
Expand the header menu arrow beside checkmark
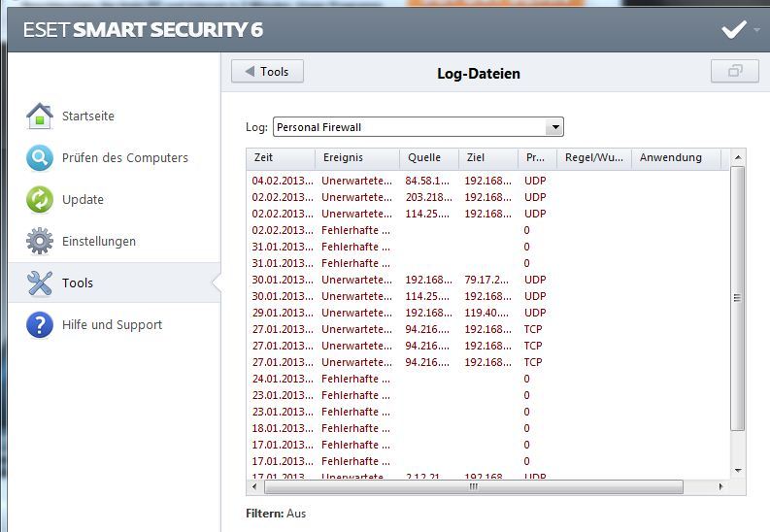[757, 30]
